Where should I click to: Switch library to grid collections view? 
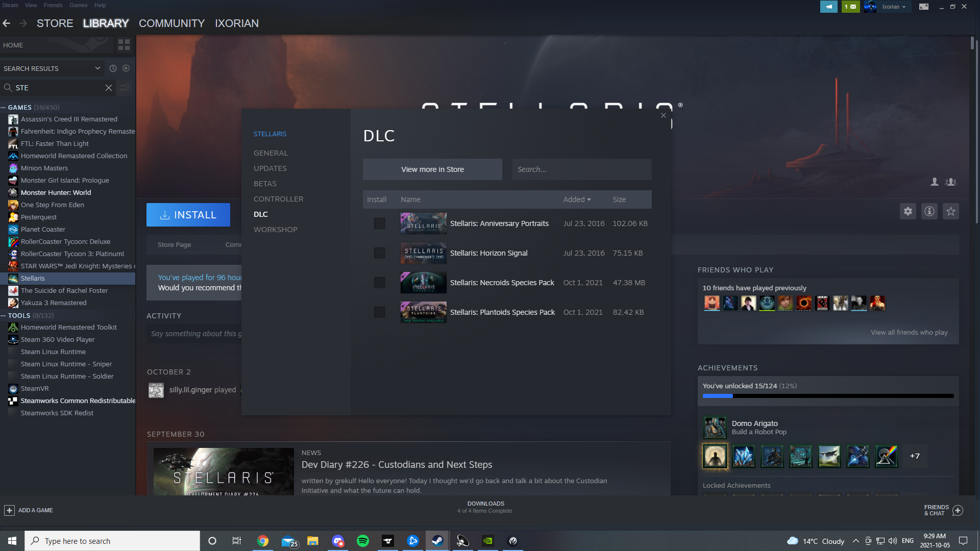124,45
